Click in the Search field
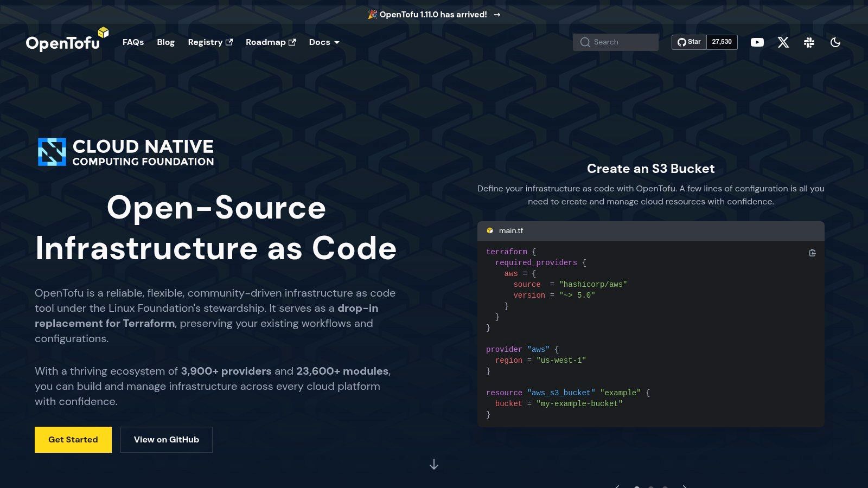 click(x=616, y=42)
